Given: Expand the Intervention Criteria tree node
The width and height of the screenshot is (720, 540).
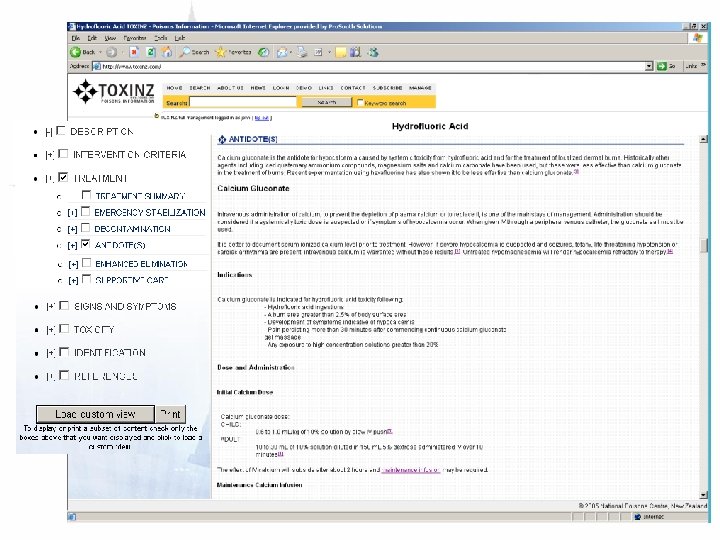Looking at the screenshot, I should tap(50, 155).
